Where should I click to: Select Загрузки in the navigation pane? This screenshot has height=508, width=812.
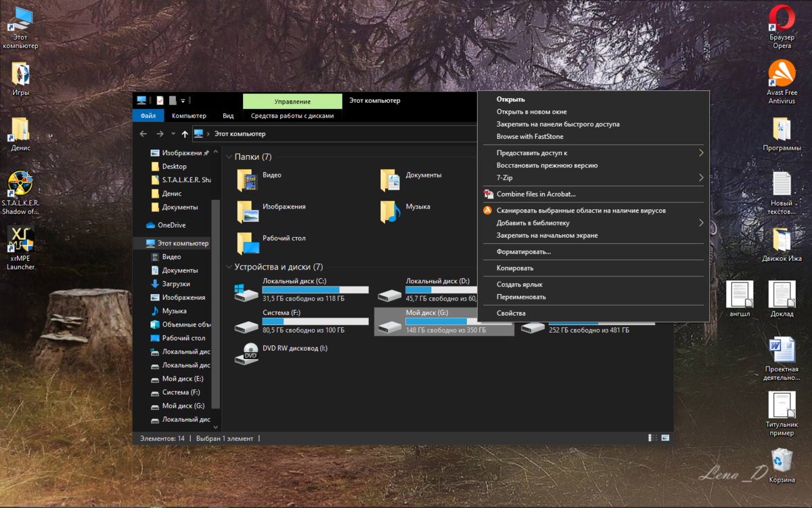tap(176, 284)
